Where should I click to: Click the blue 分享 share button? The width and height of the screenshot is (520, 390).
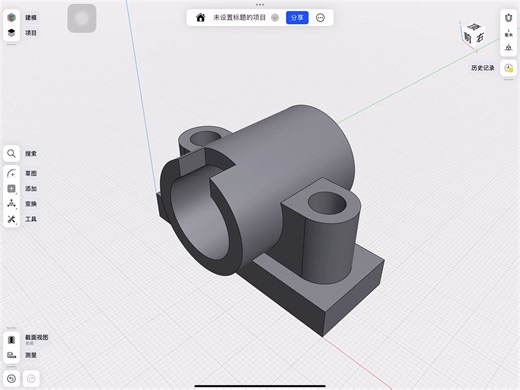coord(297,18)
